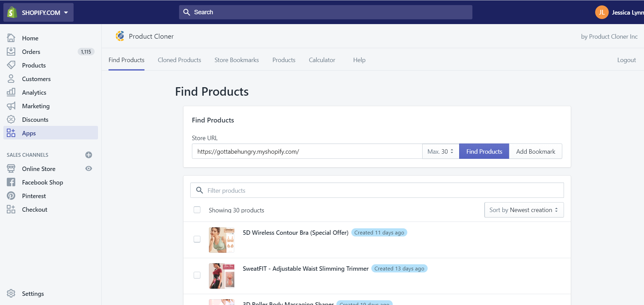
Task: Click the Home icon in sidebar
Action: (x=11, y=38)
